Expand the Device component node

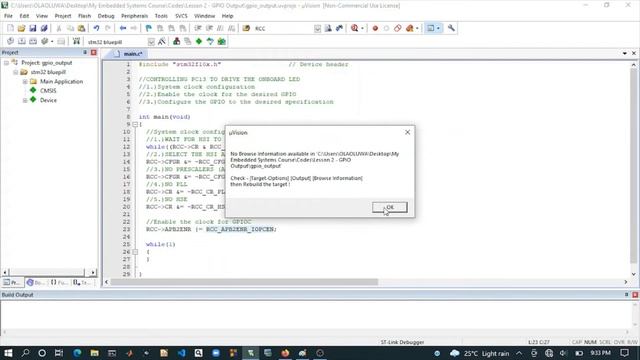tap(25, 100)
